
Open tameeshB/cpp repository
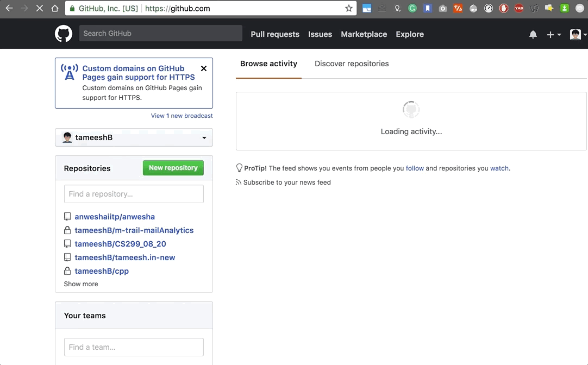point(102,271)
